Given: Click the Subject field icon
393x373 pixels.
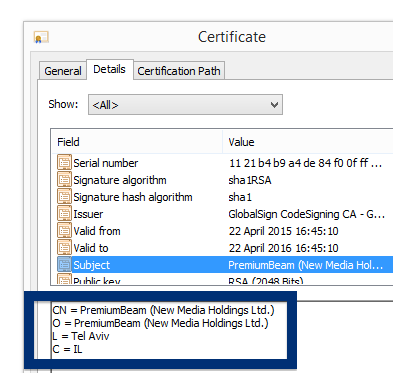Looking at the screenshot, I should pyautogui.click(x=64, y=265).
